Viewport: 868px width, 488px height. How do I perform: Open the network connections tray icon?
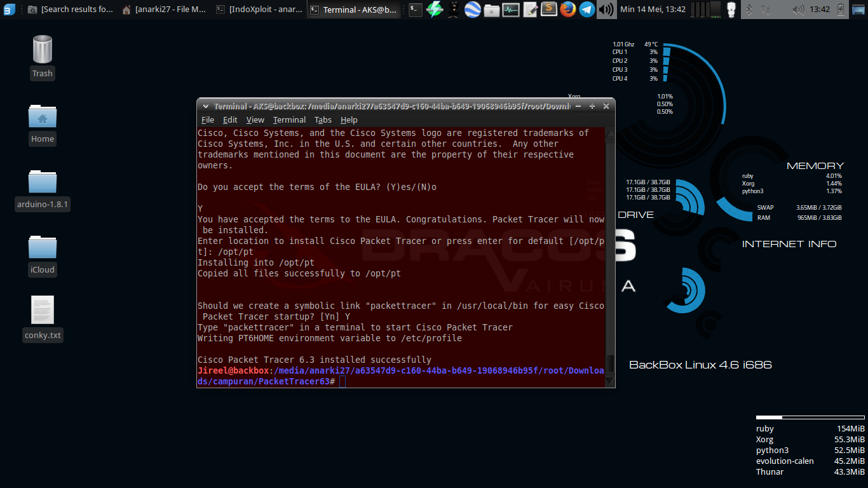764,10
